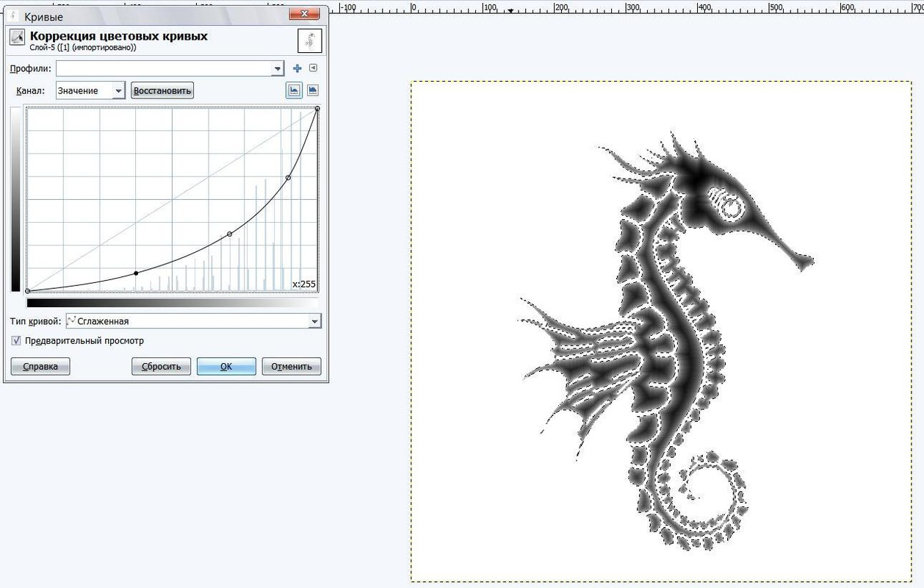The width and height of the screenshot is (924, 588).
Task: Open the Тип кривой Сглаженная dropdown
Action: point(193,321)
